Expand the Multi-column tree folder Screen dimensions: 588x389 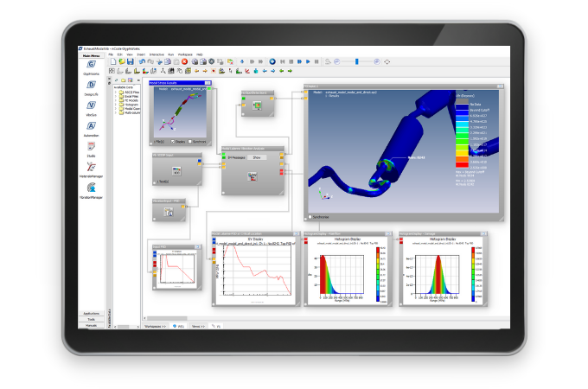(116, 112)
